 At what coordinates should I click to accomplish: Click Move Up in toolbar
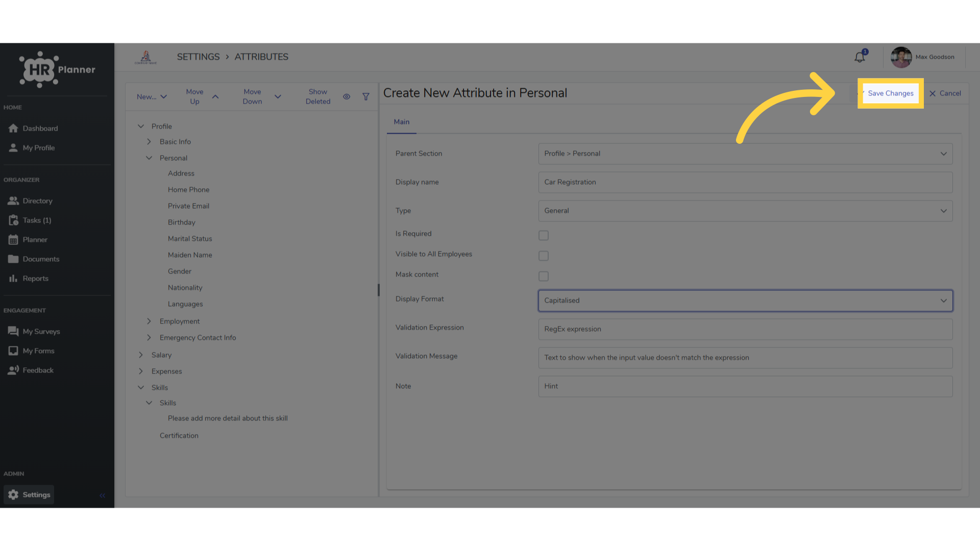[x=202, y=96]
